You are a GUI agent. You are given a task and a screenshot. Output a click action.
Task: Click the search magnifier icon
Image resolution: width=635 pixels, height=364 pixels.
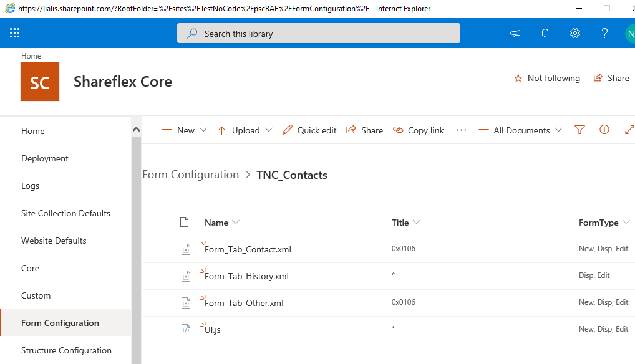pos(192,33)
